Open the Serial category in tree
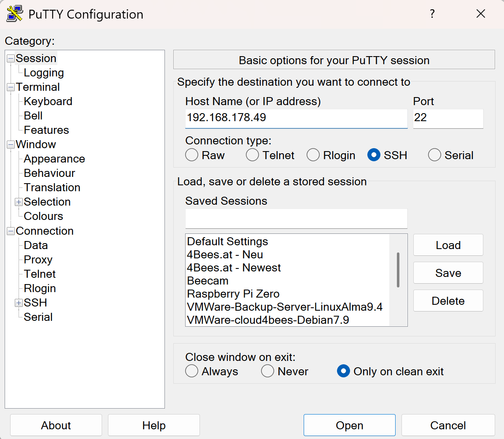This screenshot has height=439, width=504. point(38,317)
